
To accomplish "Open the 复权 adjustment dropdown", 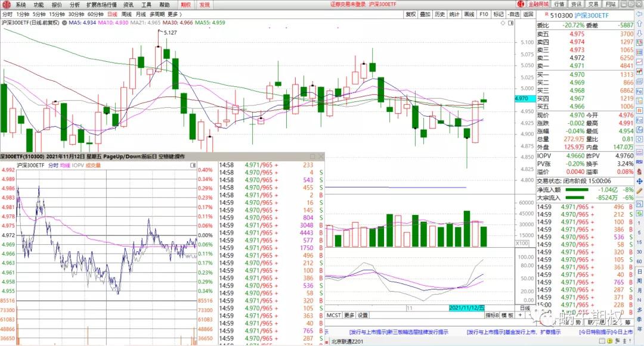I will pyautogui.click(x=410, y=14).
